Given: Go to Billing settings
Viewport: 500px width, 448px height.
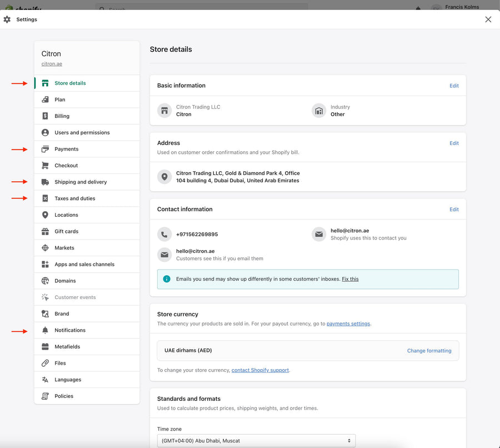Looking at the screenshot, I should pyautogui.click(x=87, y=116).
